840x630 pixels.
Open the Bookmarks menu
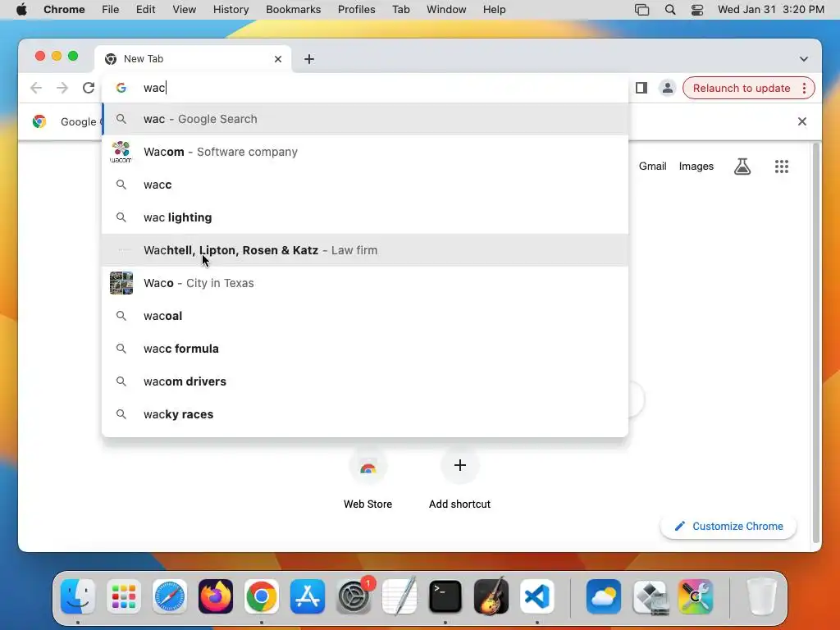(x=293, y=10)
